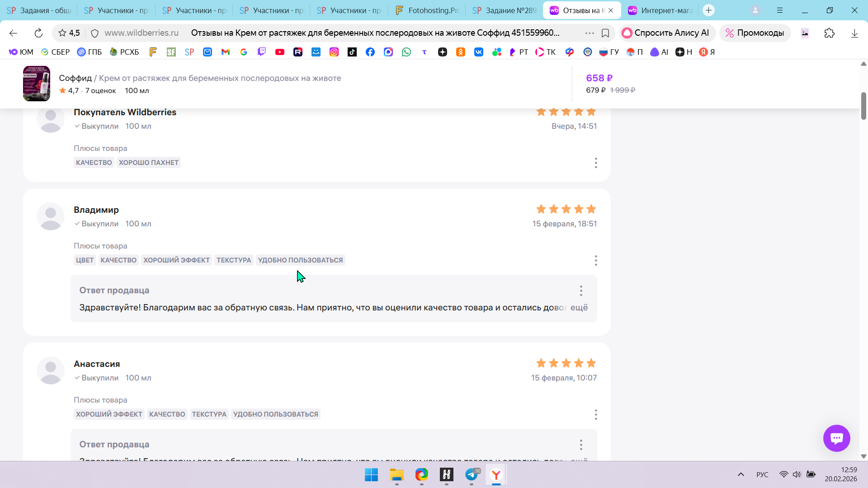Viewport: 868px width, 488px height.
Task: Click the page reload icon
Action: point(38,33)
